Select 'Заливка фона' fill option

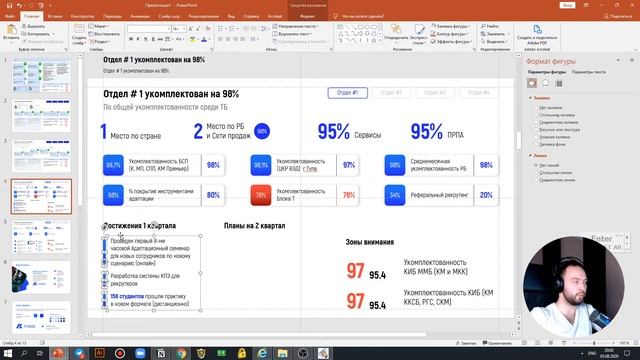pyautogui.click(x=550, y=144)
